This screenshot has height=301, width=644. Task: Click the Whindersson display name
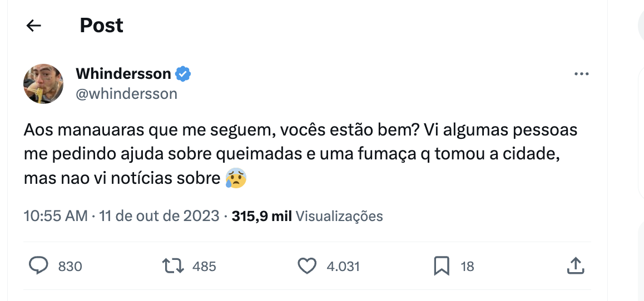[123, 73]
